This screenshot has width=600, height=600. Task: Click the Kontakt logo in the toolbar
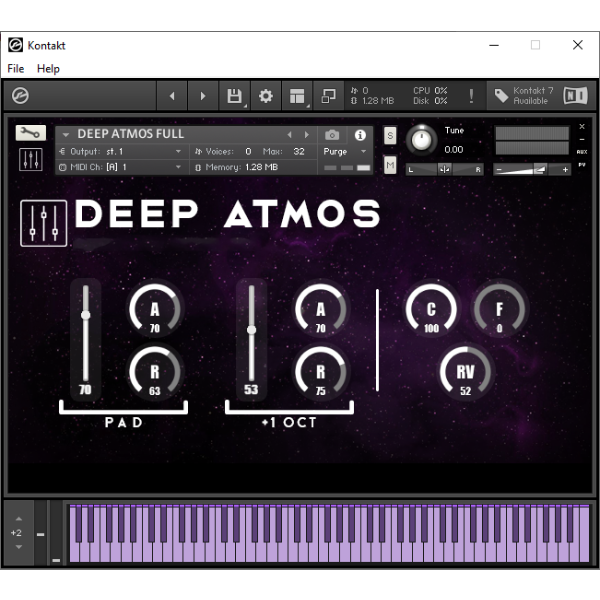point(20,95)
